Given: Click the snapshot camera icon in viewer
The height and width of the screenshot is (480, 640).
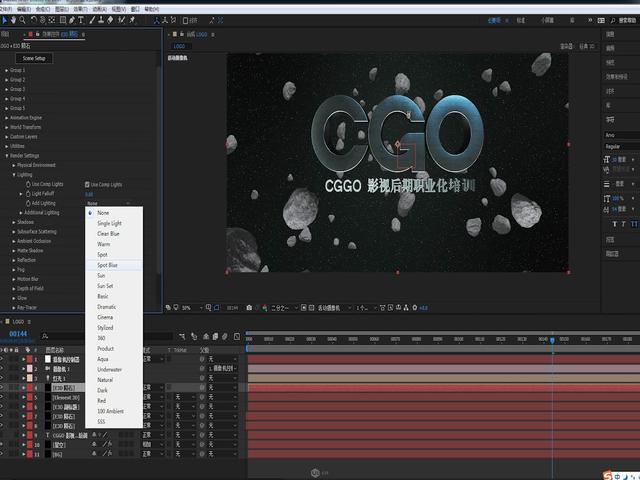Looking at the screenshot, I should coord(249,308).
